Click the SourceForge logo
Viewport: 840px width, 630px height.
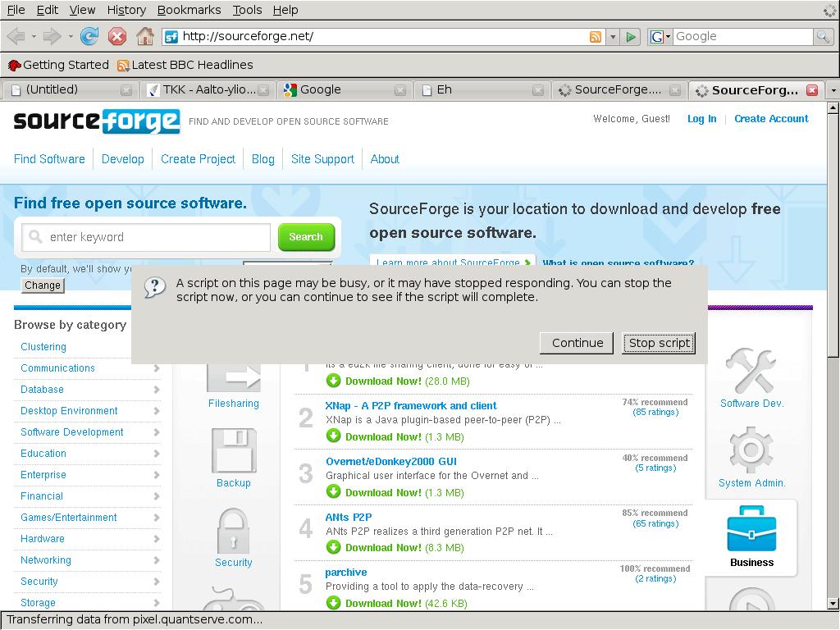click(97, 121)
